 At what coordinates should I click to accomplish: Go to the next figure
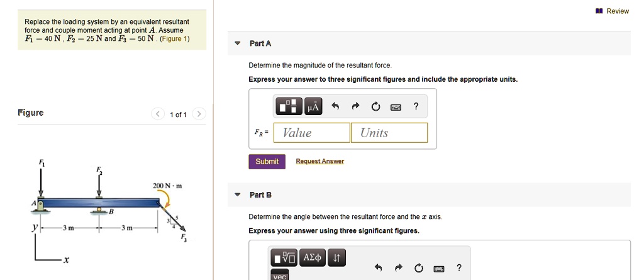[199, 114]
